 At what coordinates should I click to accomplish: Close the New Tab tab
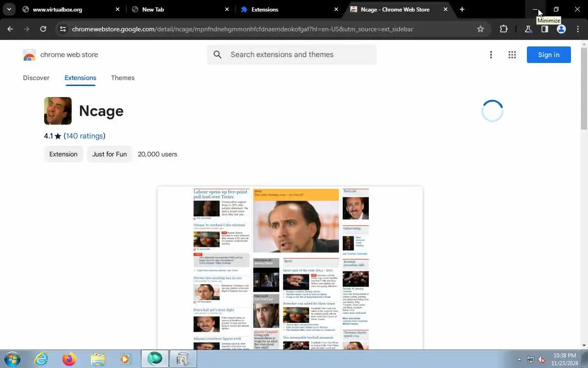pyautogui.click(x=227, y=9)
